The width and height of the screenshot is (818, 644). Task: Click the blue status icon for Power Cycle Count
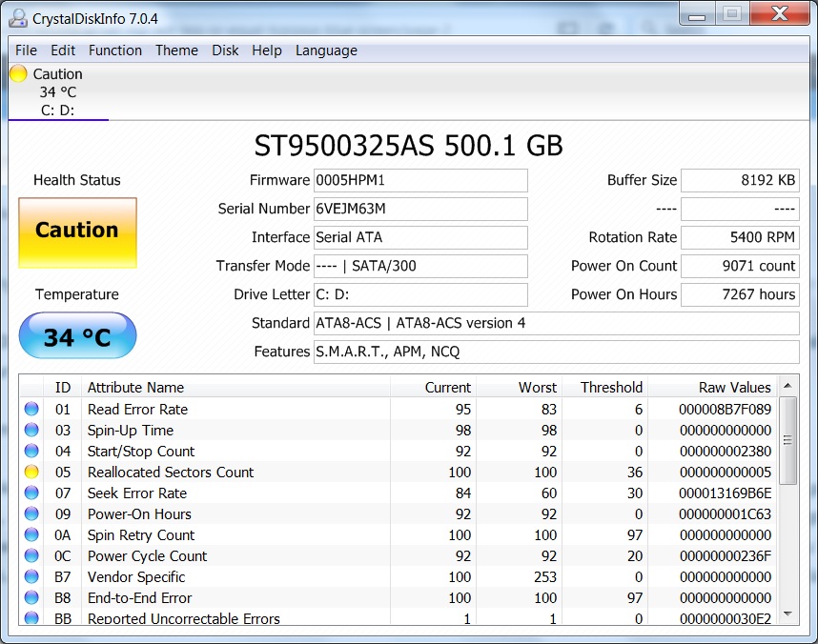(31, 555)
